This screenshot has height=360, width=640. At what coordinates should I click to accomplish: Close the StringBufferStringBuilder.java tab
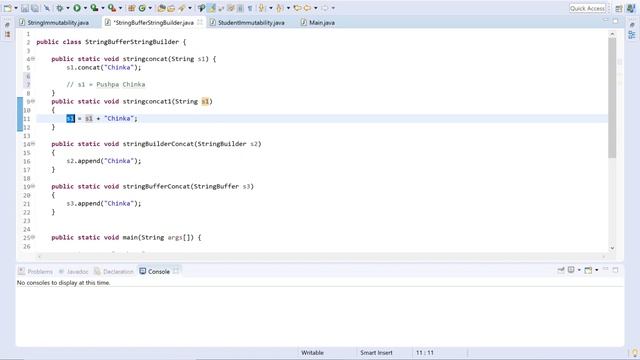[x=200, y=22]
